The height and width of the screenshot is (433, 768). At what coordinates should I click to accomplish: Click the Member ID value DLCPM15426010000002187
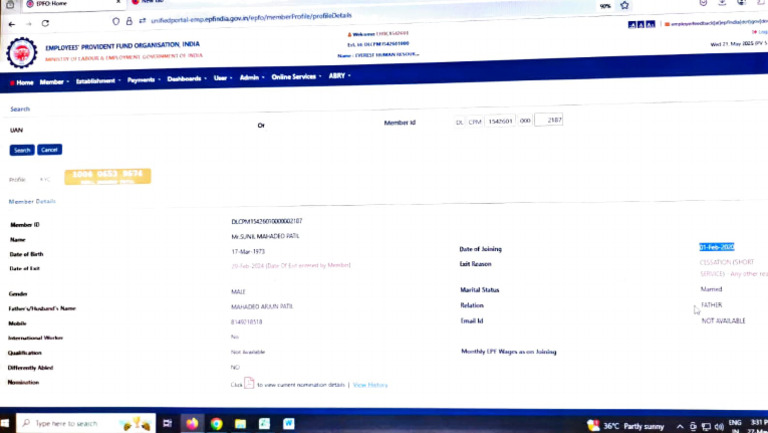[x=266, y=221]
